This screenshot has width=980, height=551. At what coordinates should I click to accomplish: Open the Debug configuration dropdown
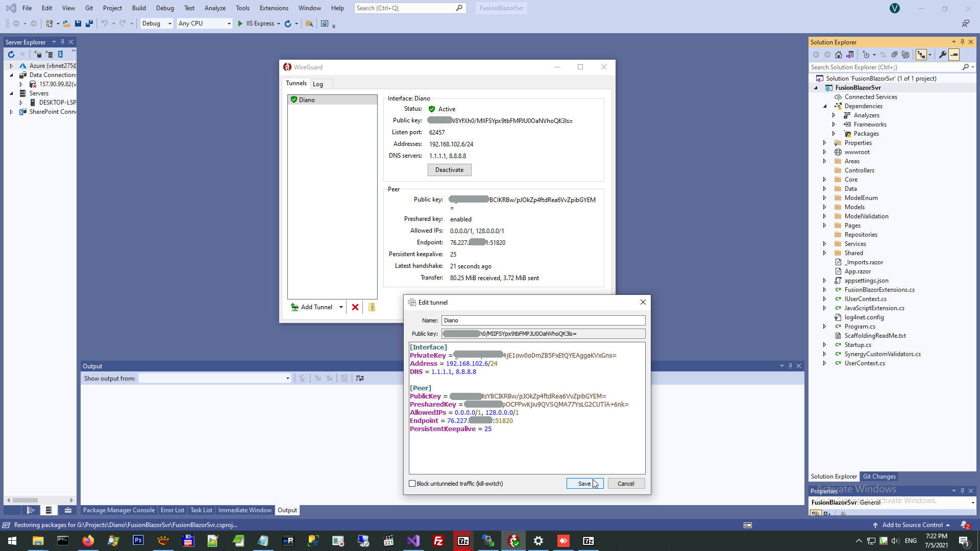tap(157, 23)
